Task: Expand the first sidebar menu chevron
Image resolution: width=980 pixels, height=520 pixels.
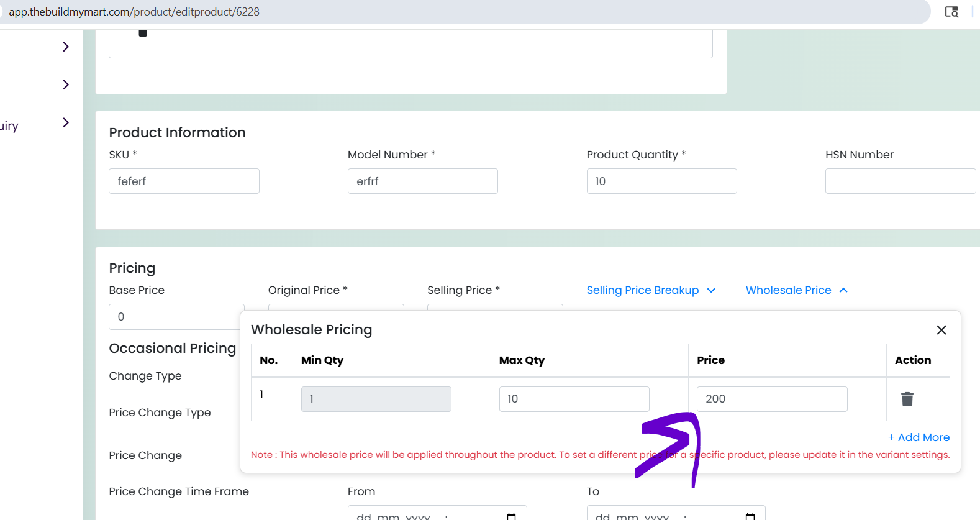Action: tap(66, 47)
